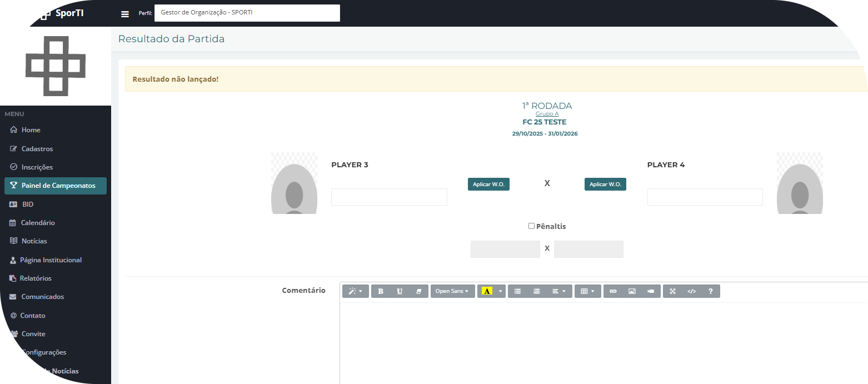
Task: Toggle bold formatting in comment editor
Action: click(381, 291)
